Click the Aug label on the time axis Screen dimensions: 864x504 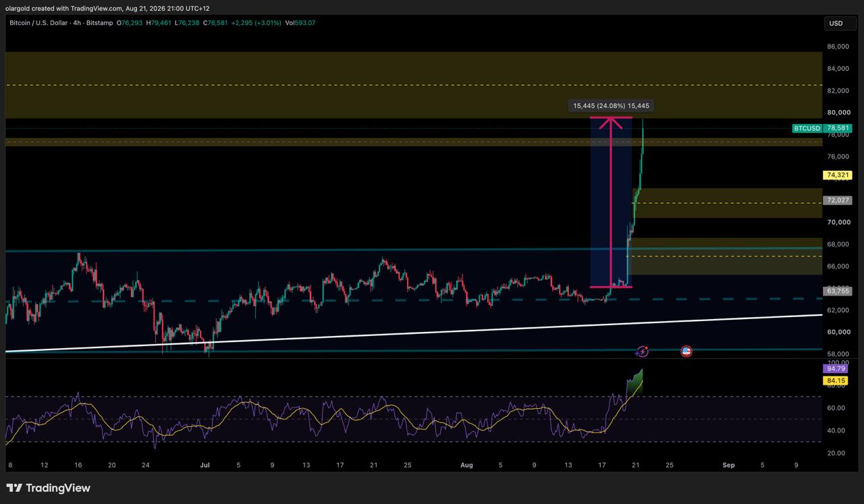(x=466, y=465)
